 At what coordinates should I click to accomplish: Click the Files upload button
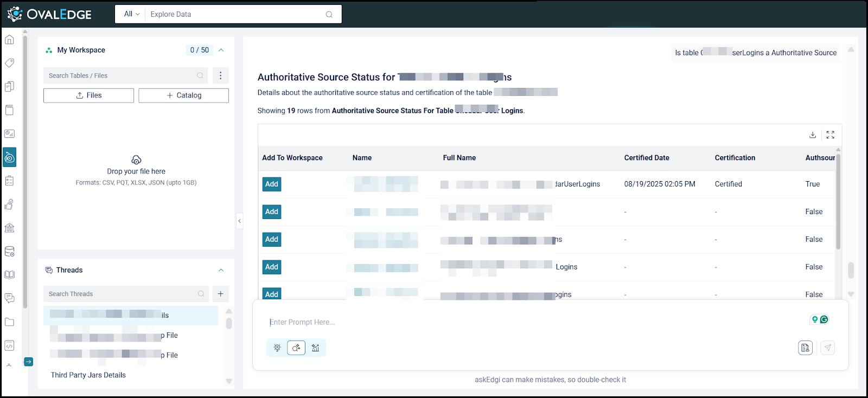[x=88, y=95]
